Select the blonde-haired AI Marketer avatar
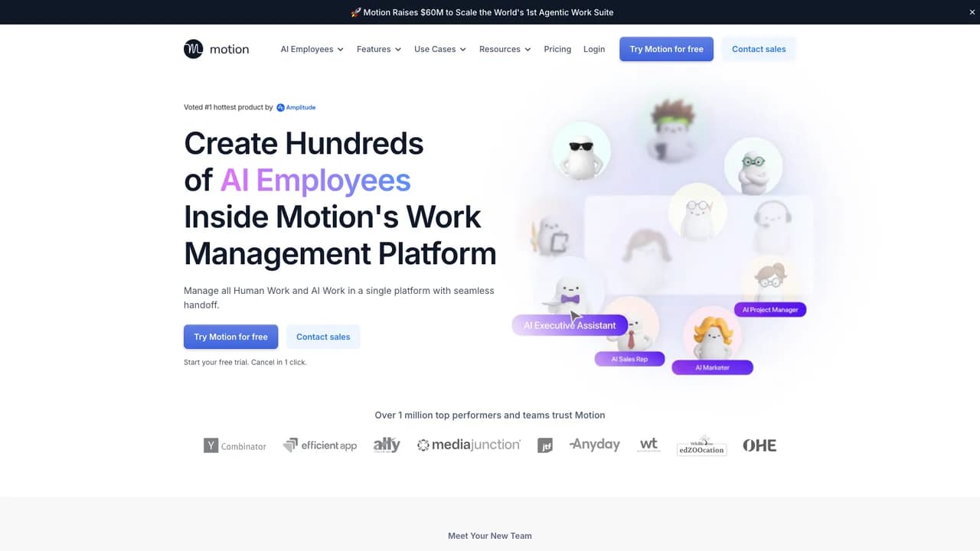The image size is (980, 551). tap(712, 334)
